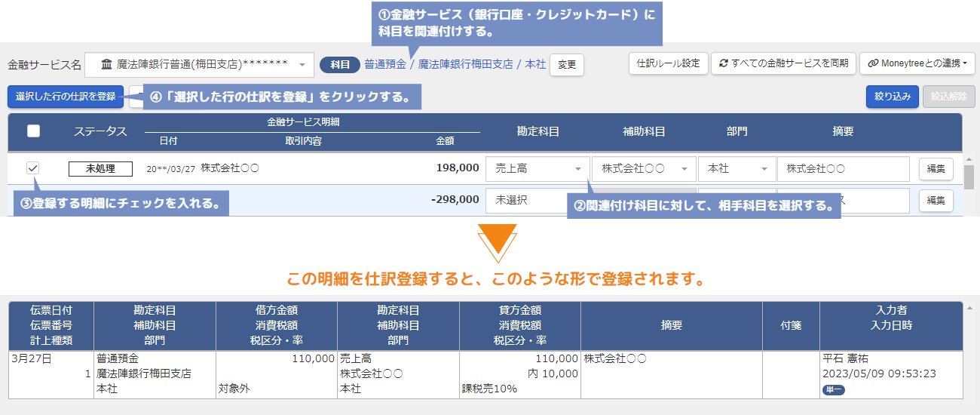Click the 198,000 amount cell
The height and width of the screenshot is (415, 980).
457,168
